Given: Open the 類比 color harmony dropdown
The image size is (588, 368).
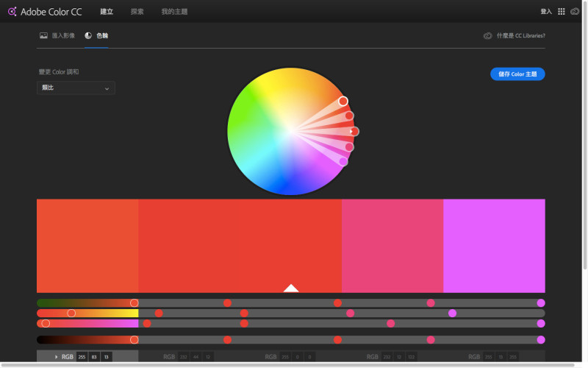Looking at the screenshot, I should (x=76, y=88).
